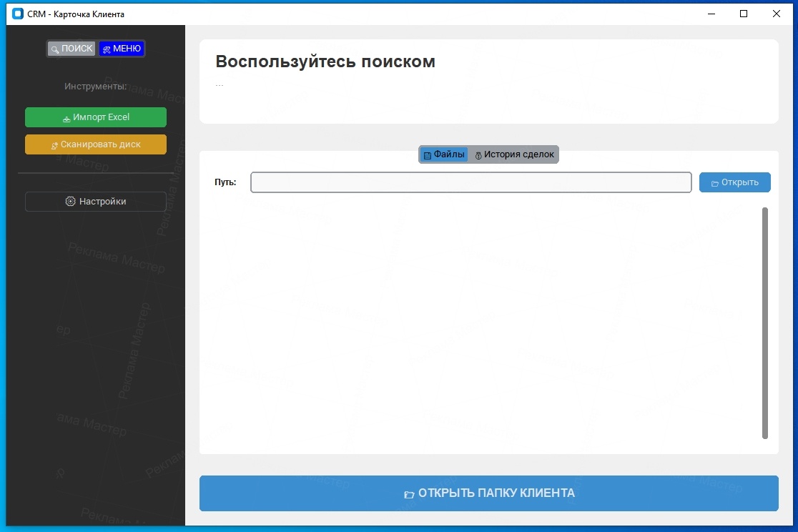The height and width of the screenshot is (532, 798).
Task: Focus the Путь input field
Action: 471,182
